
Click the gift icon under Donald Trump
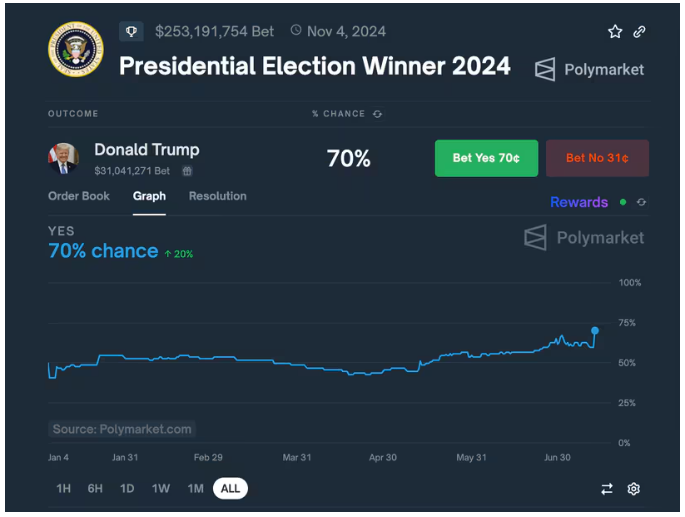[x=187, y=171]
